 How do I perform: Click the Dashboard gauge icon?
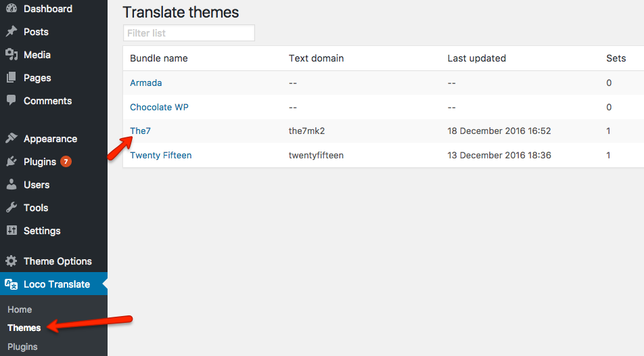coord(11,8)
